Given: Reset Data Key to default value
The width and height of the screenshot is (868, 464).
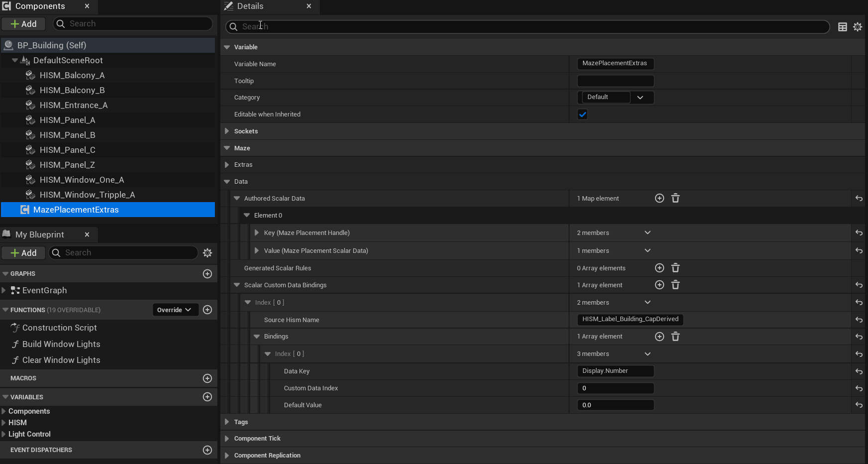Looking at the screenshot, I should coord(859,371).
